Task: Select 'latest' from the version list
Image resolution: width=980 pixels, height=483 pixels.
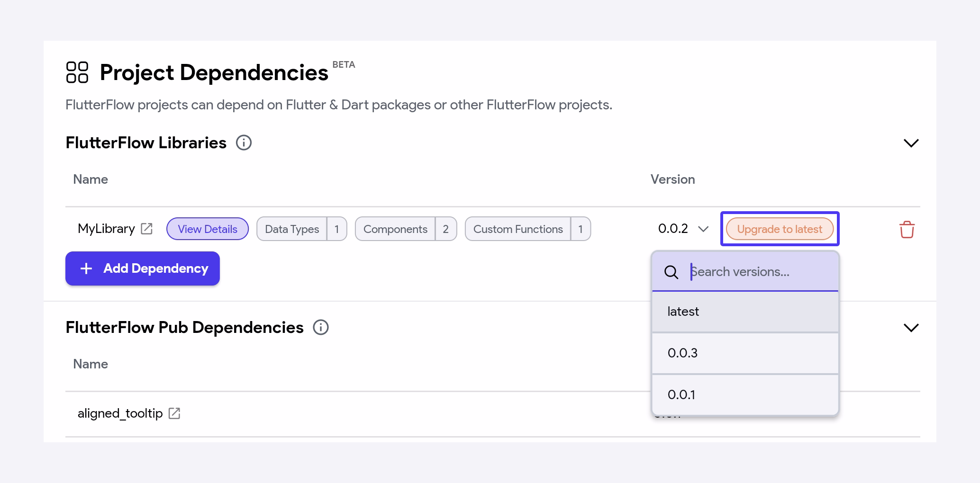Action: click(x=745, y=312)
